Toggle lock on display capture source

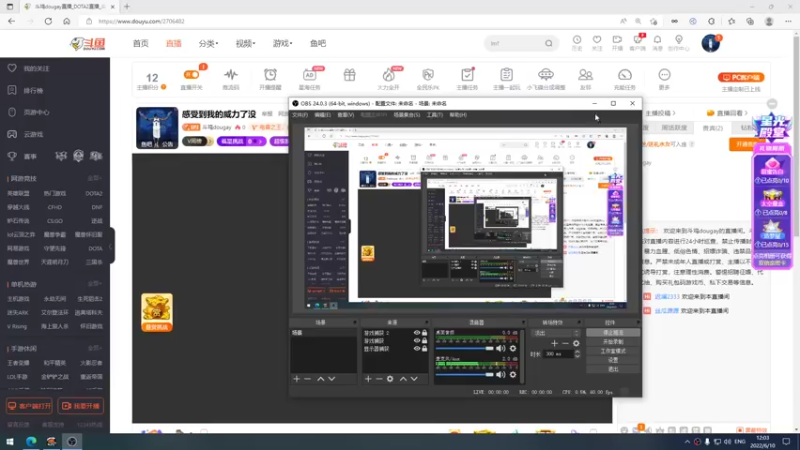pyautogui.click(x=424, y=349)
